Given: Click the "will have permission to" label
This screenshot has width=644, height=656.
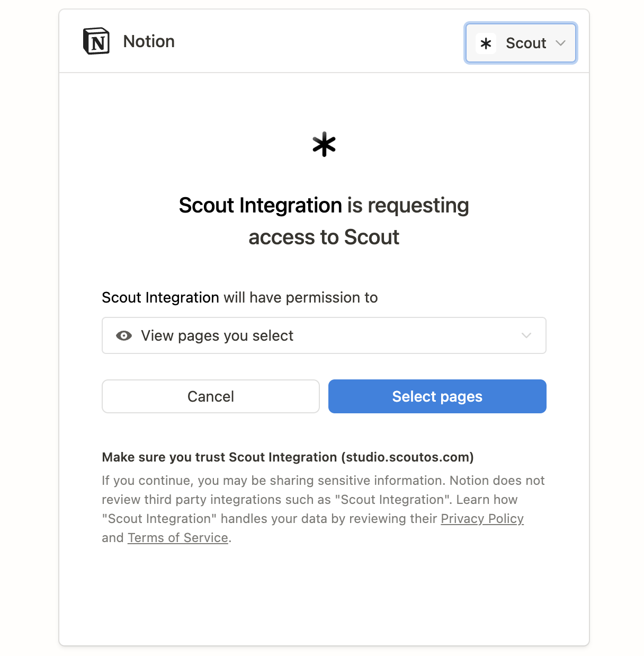Looking at the screenshot, I should pyautogui.click(x=300, y=298).
